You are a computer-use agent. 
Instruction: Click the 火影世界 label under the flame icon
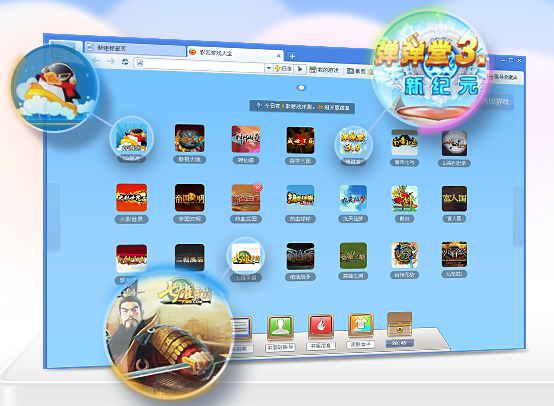point(131,219)
